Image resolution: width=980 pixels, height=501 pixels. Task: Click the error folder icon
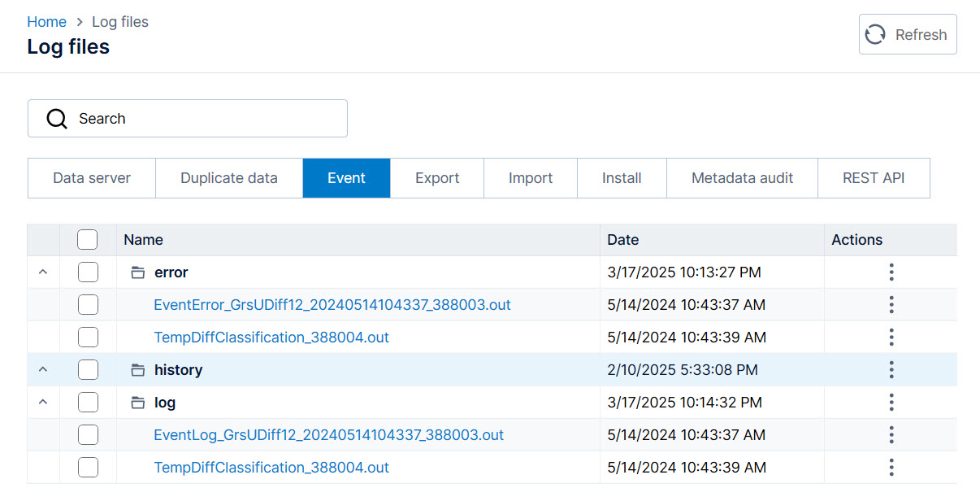[x=137, y=272]
